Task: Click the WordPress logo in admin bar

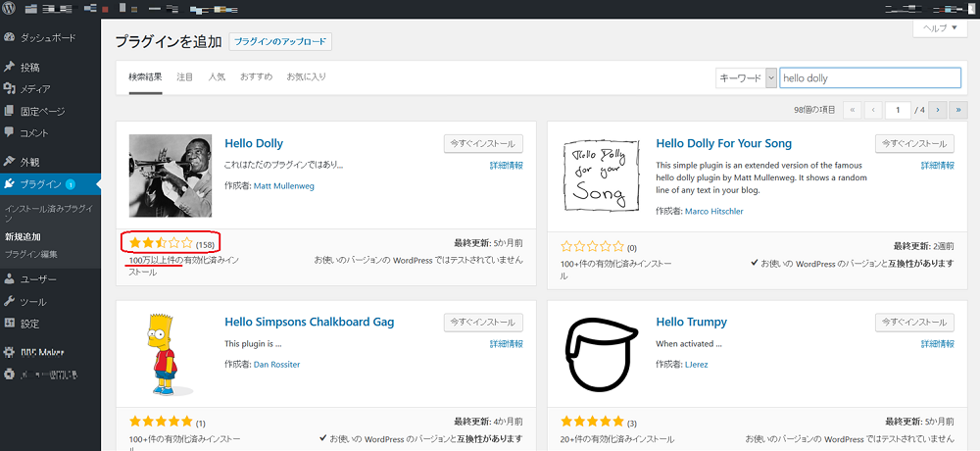Action: [10, 10]
